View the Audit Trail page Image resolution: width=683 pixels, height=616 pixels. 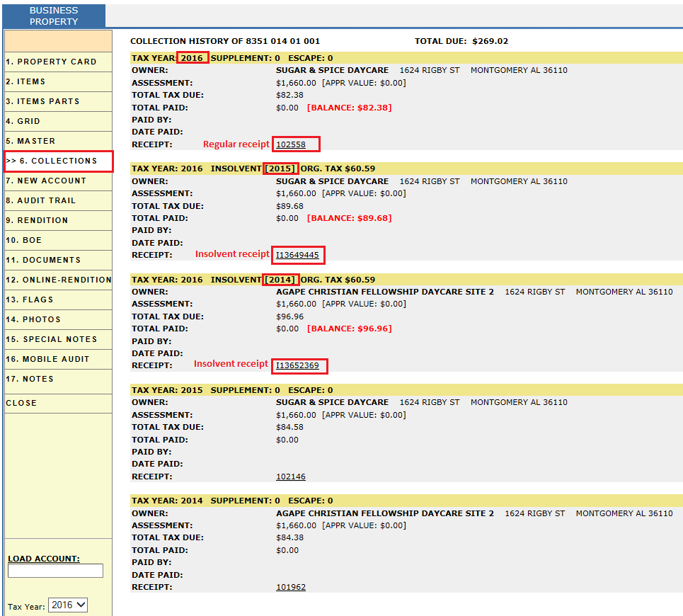point(58,201)
